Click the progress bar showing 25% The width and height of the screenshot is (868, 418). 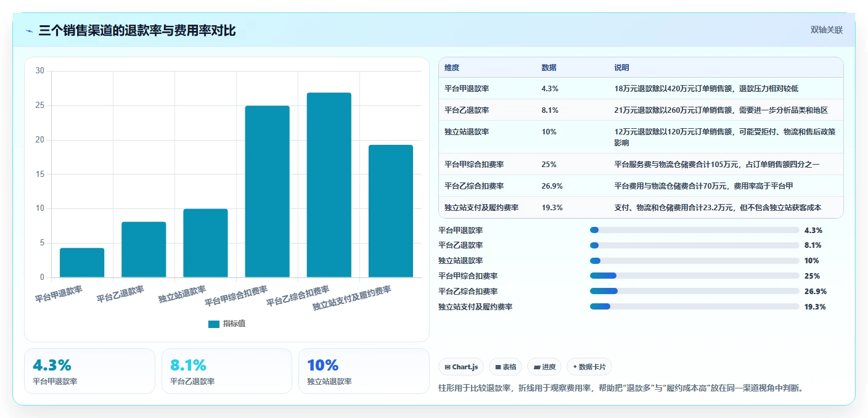pos(695,276)
